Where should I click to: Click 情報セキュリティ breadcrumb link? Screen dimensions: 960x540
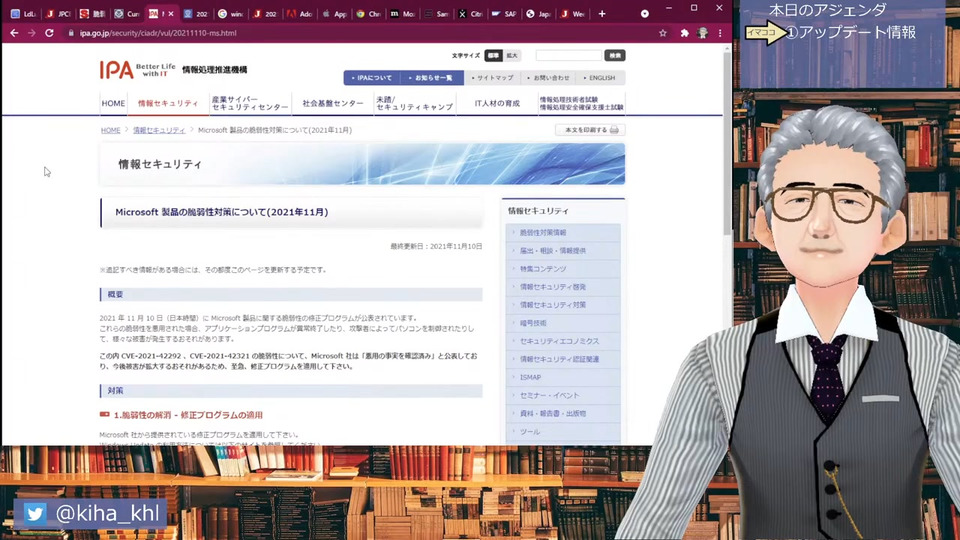tap(159, 130)
